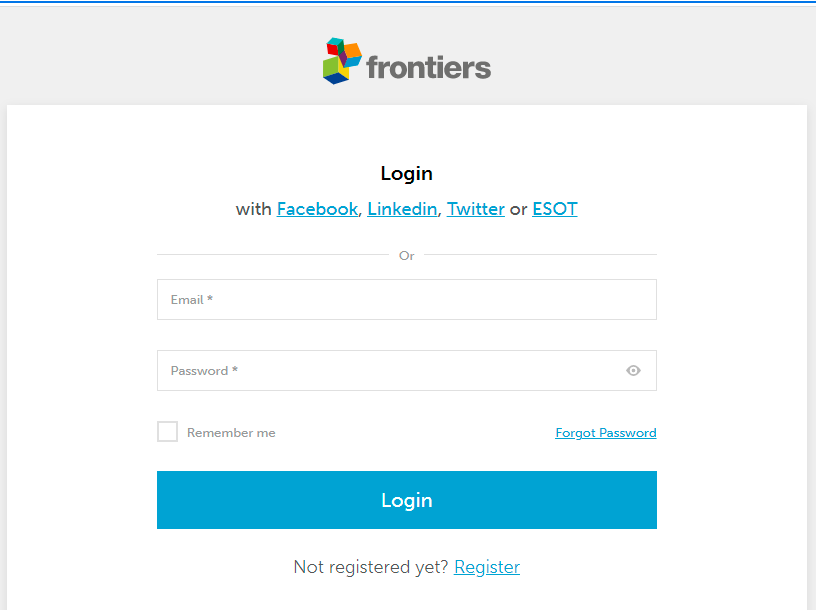Screen dimensions: 816x610
Task: Click the "Not registered yet?" text
Action: tap(371, 567)
